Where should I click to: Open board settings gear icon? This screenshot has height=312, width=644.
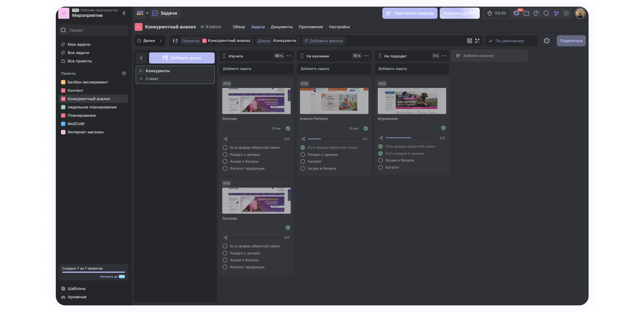click(547, 41)
